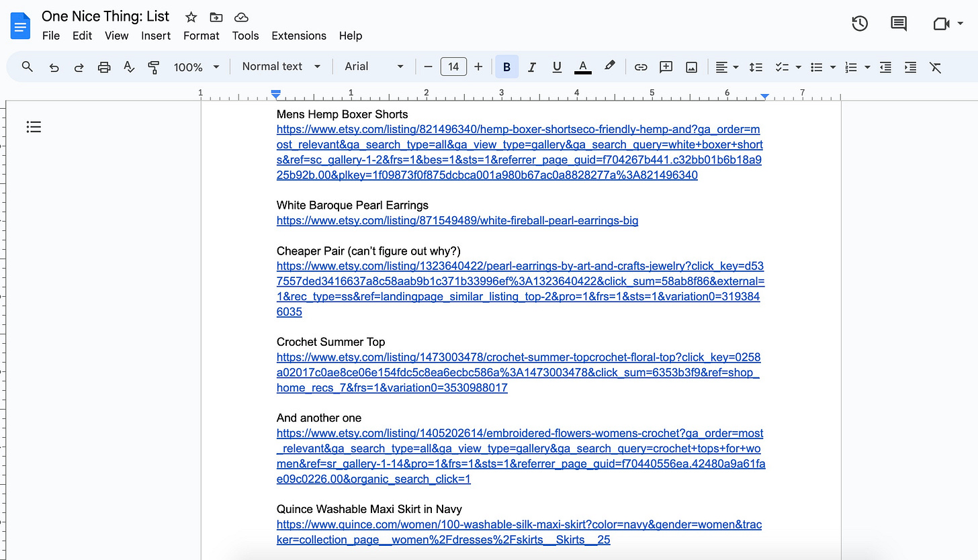
Task: Follow the crochet summer top Etsy link
Action: (x=519, y=373)
